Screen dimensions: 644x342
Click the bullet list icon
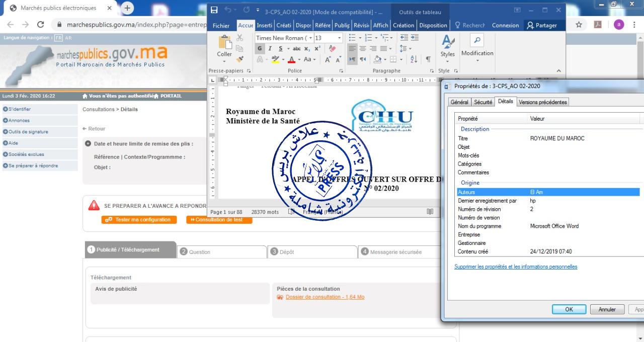click(x=352, y=38)
